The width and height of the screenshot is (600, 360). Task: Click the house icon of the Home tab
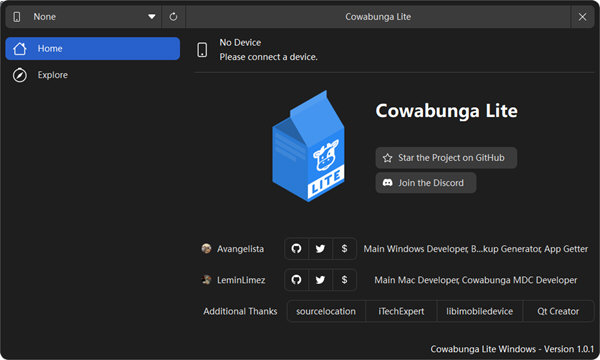point(20,49)
